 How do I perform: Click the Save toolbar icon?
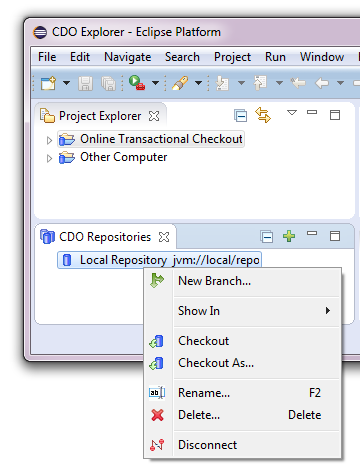[85, 83]
